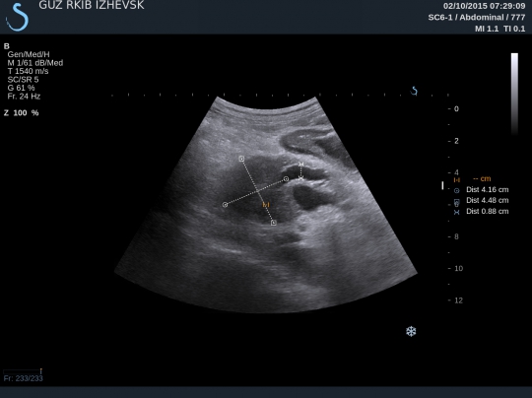Select the square caliper icon for Dist 4.48 cm
The width and height of the screenshot is (532, 398).
(457, 202)
